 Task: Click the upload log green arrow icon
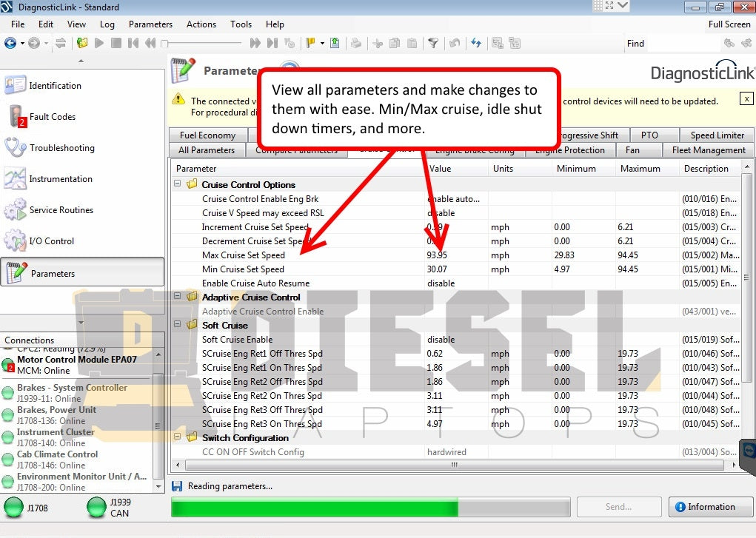[x=335, y=44]
